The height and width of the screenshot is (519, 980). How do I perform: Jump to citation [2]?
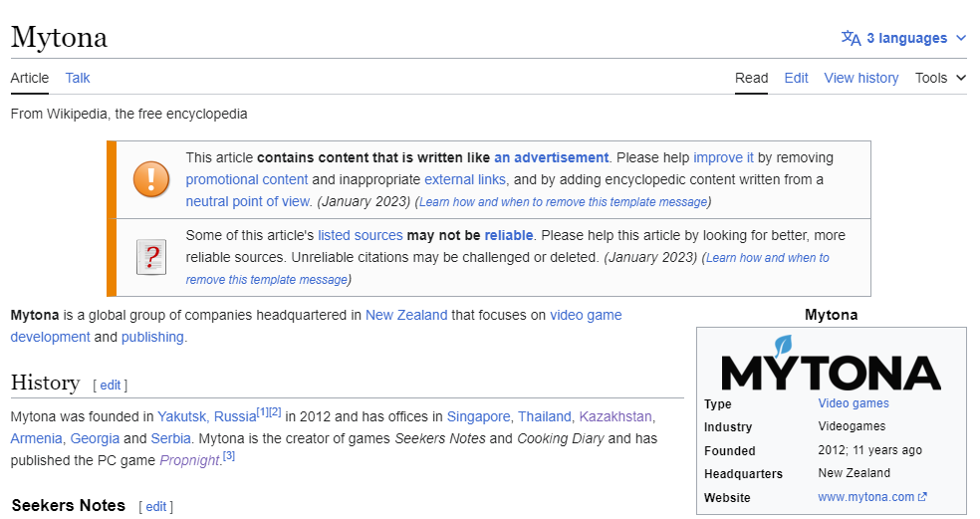click(275, 412)
